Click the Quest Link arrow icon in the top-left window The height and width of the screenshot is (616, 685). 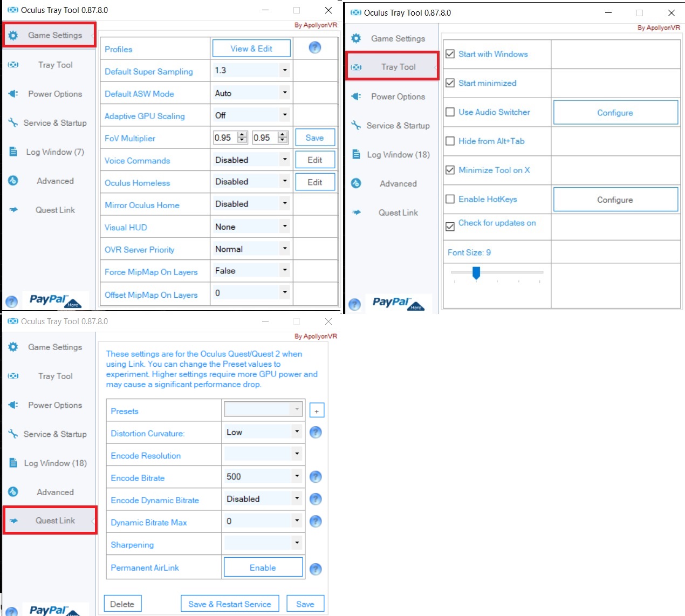[13, 210]
